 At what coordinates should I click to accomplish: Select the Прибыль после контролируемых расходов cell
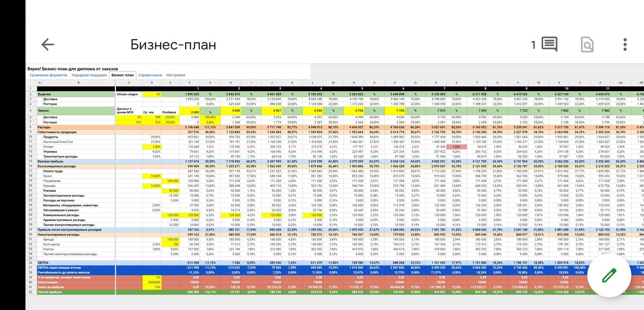pyautogui.click(x=69, y=229)
